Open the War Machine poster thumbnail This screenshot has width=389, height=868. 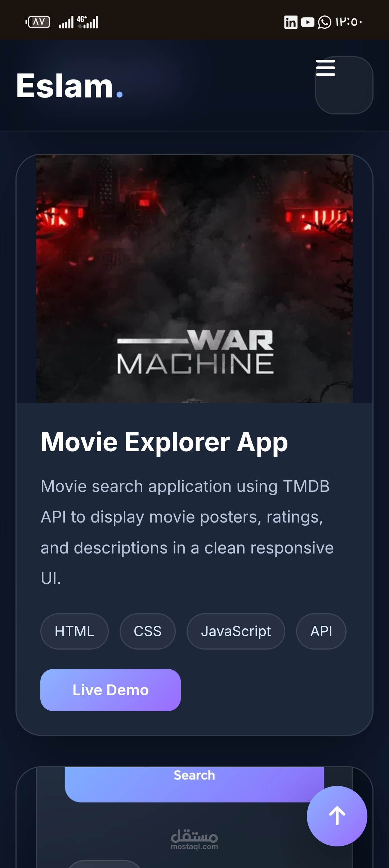(194, 279)
